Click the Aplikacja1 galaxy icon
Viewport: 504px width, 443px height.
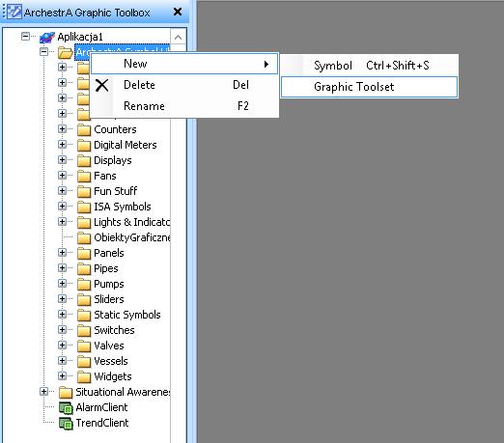(x=46, y=38)
